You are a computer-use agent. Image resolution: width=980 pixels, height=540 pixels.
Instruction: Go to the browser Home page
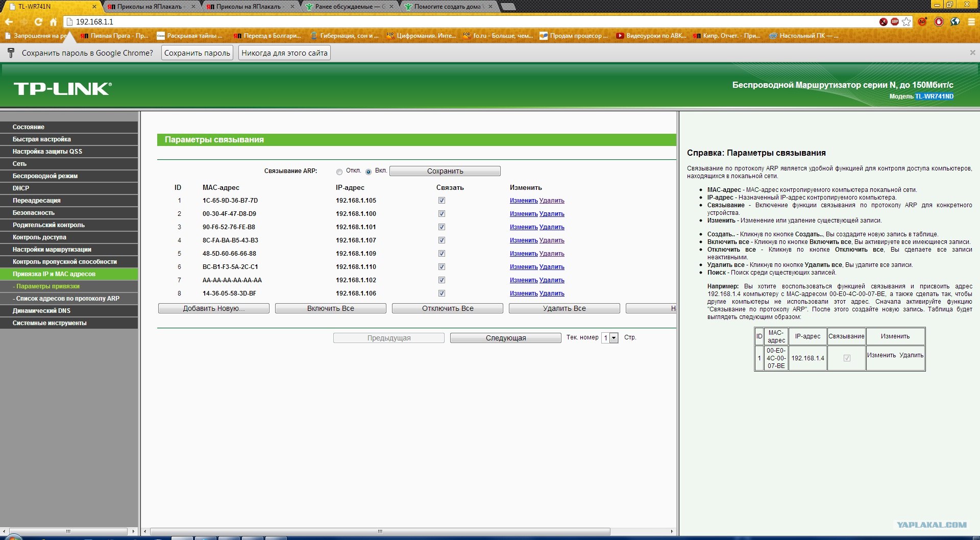coord(53,22)
